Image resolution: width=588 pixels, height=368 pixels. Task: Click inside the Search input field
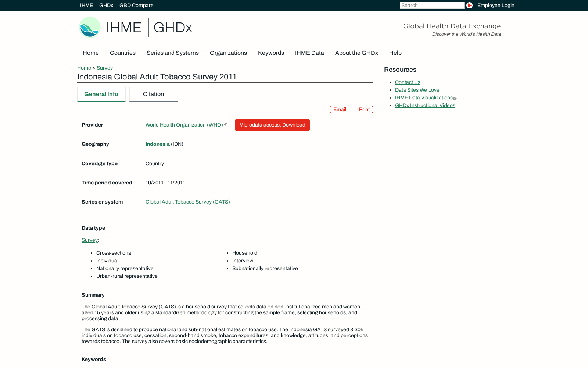(x=432, y=6)
